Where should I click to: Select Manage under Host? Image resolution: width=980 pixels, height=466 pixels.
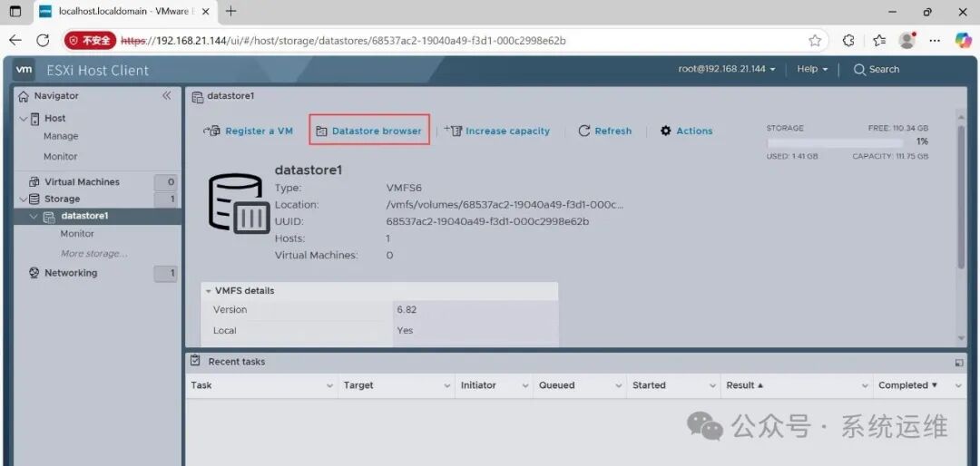click(x=61, y=136)
